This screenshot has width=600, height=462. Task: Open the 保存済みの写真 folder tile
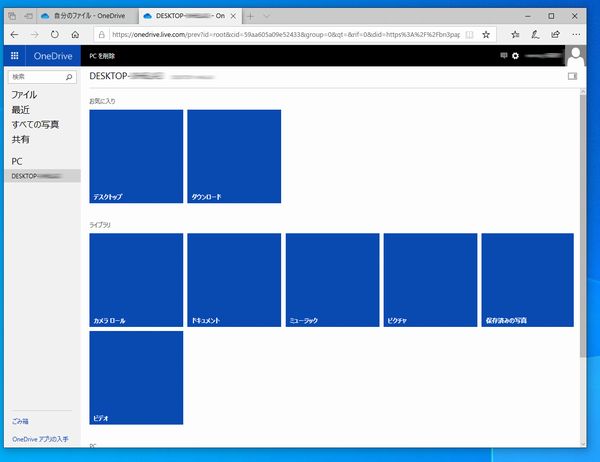(x=528, y=280)
